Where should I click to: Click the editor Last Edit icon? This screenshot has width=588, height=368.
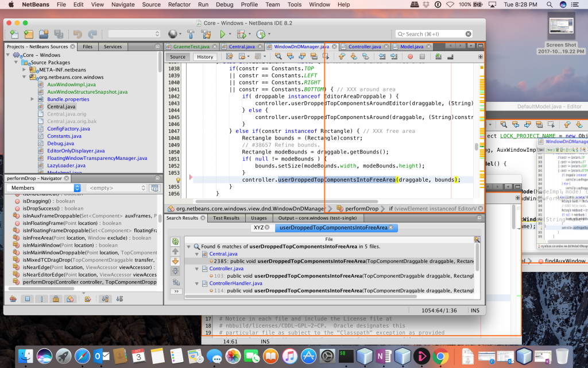[x=230, y=57]
